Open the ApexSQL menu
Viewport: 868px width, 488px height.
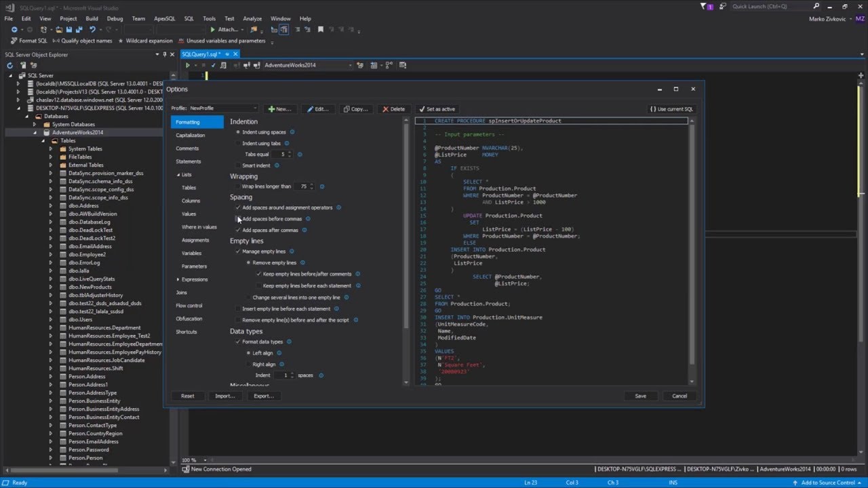165,18
